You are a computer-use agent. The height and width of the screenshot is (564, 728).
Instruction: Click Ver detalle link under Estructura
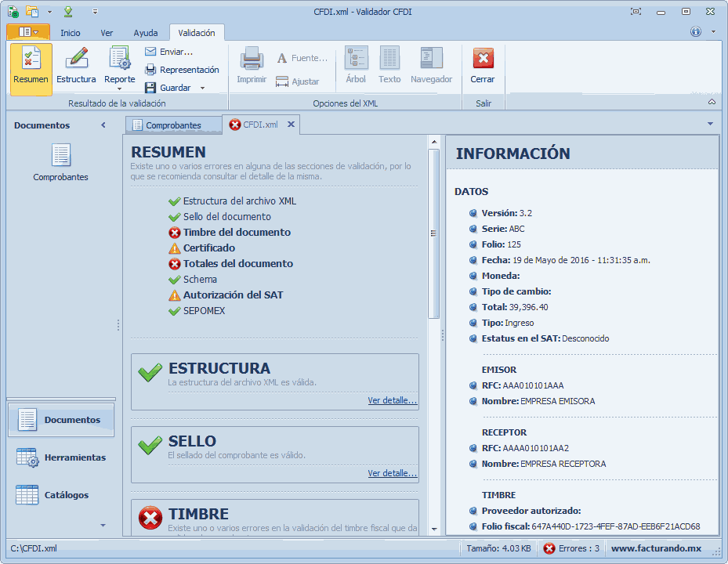point(392,400)
